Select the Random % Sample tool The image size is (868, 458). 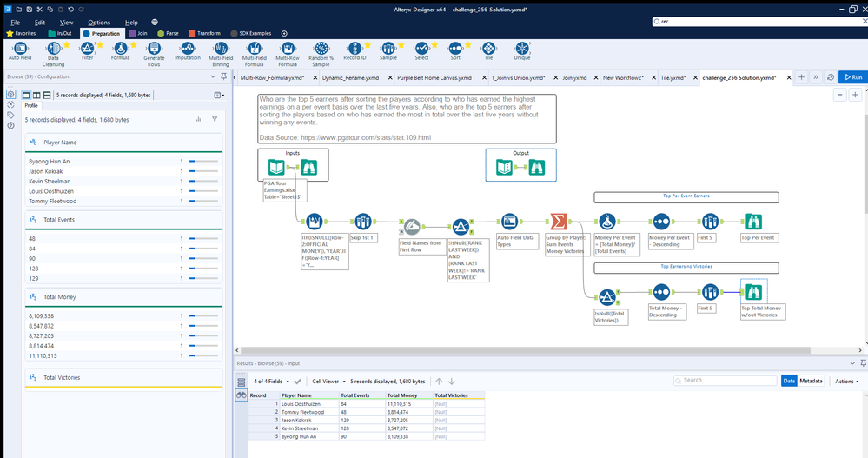[x=321, y=54]
